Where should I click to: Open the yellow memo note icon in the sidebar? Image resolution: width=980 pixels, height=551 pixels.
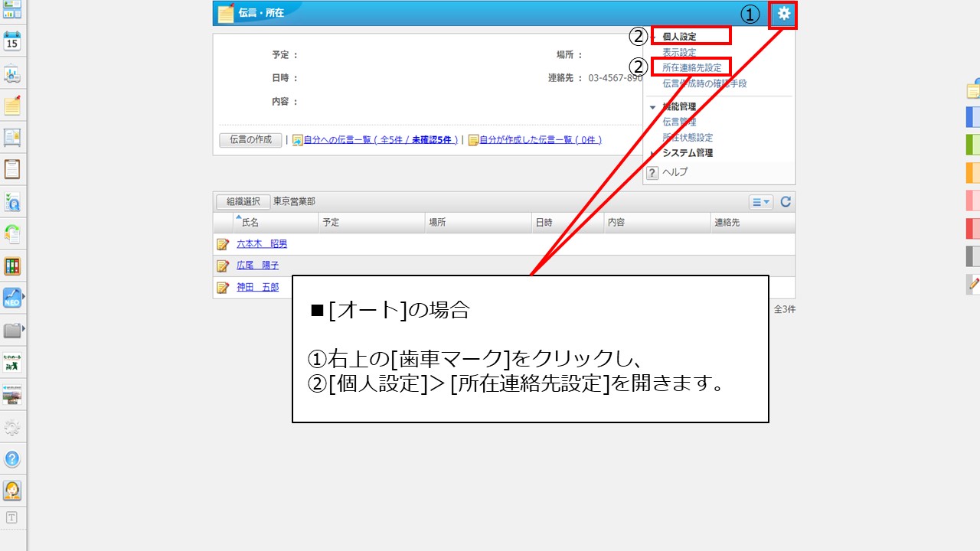(11, 106)
